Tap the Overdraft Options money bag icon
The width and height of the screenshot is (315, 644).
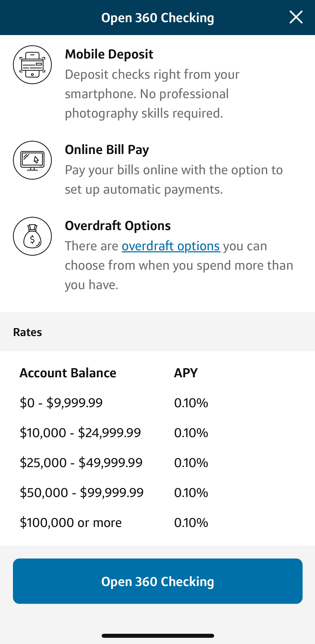(32, 236)
